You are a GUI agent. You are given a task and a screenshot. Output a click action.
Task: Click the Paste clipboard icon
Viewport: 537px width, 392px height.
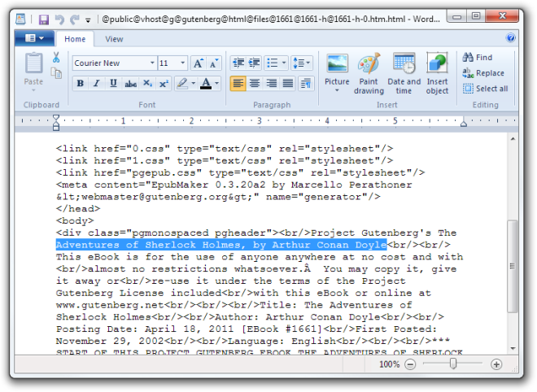point(33,63)
